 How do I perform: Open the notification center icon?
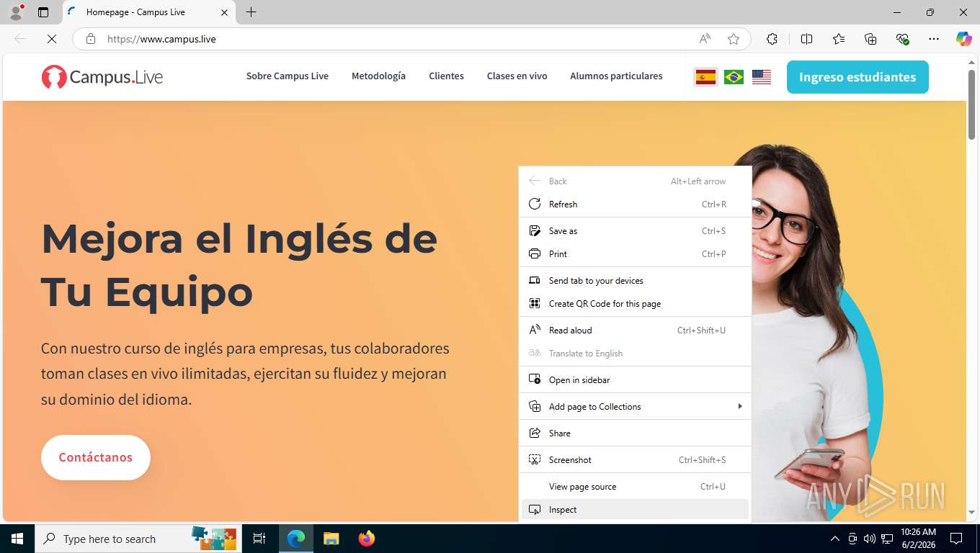(956, 539)
